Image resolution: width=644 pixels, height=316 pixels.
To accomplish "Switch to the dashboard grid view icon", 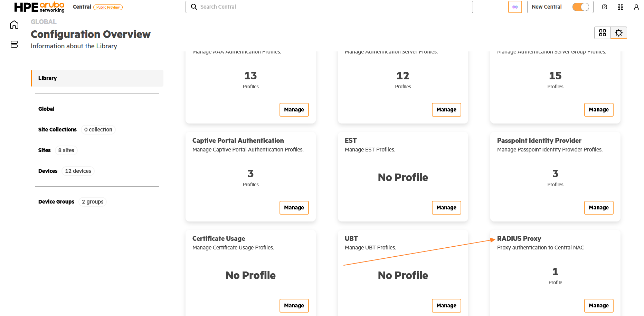I will pos(603,33).
